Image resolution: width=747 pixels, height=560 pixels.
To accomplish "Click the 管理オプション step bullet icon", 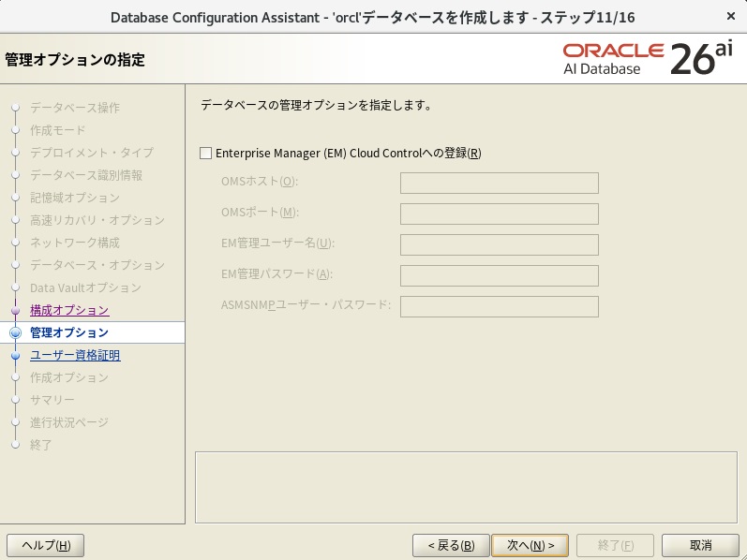I will click(x=16, y=332).
